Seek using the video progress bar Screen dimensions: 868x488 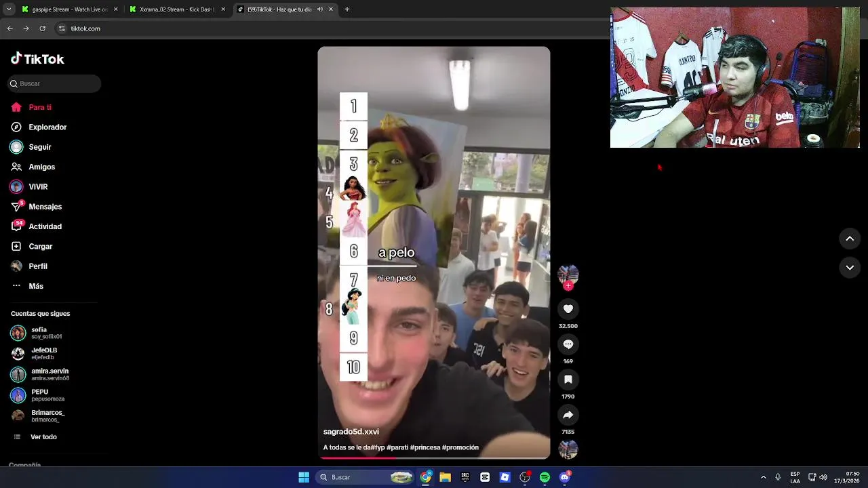pos(434,458)
